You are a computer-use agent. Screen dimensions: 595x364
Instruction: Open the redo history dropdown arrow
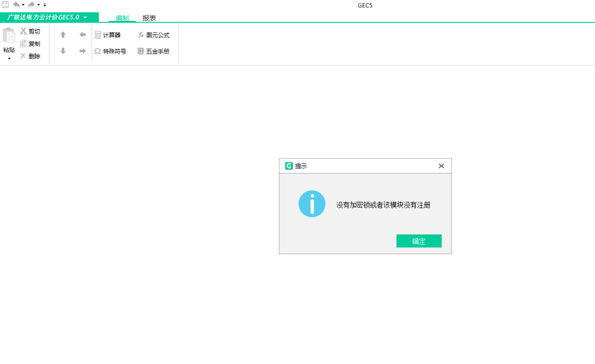coord(38,5)
